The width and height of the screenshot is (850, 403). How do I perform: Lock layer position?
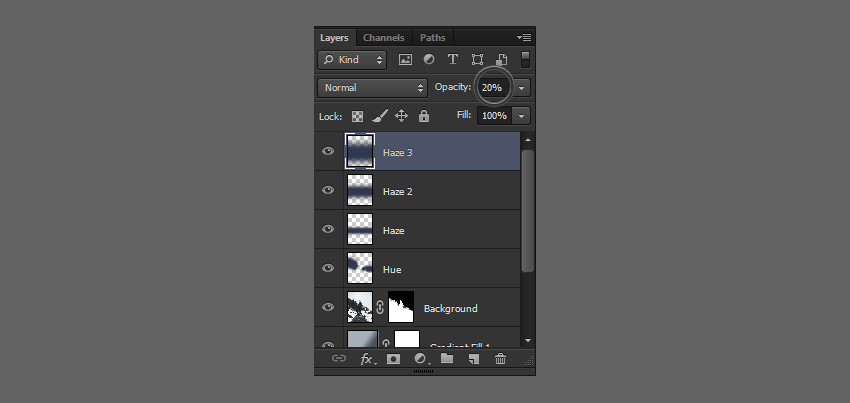click(401, 116)
